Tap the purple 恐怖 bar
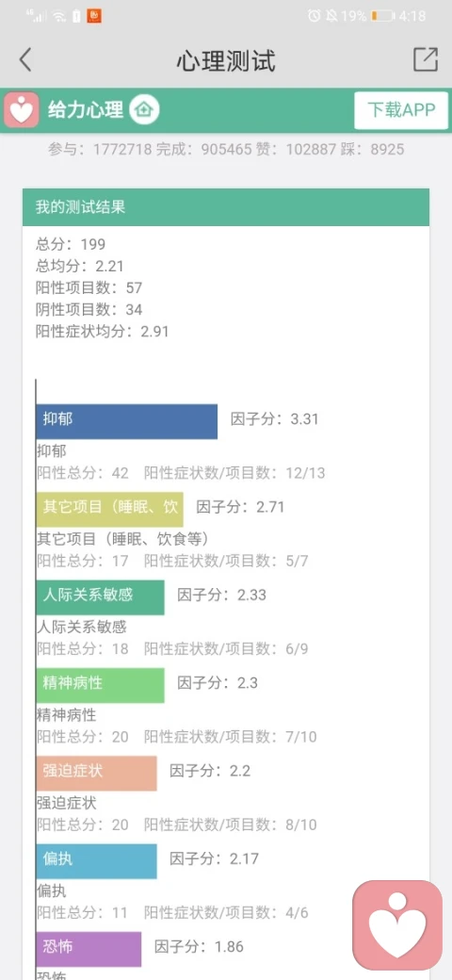Image resolution: width=452 pixels, height=980 pixels. click(89, 950)
